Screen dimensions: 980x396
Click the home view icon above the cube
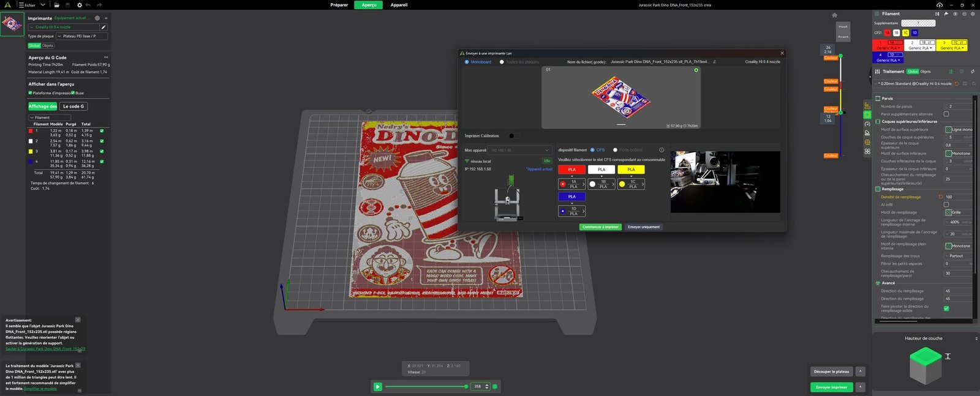[834, 15]
